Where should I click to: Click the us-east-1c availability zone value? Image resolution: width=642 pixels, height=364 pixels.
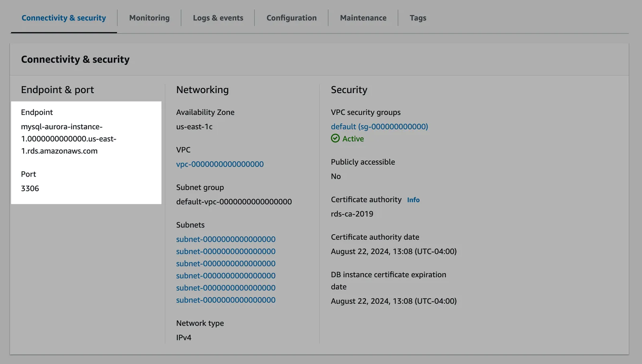194,126
